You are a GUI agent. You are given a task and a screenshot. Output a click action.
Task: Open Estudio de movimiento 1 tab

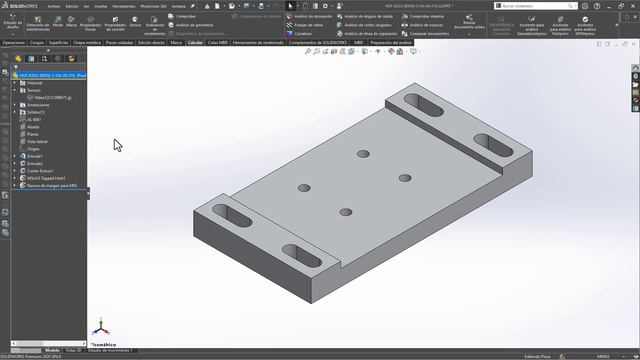(110, 350)
